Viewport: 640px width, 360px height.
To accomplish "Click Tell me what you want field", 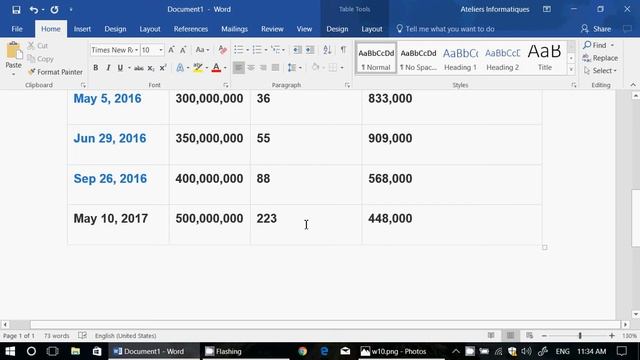I will [x=445, y=29].
